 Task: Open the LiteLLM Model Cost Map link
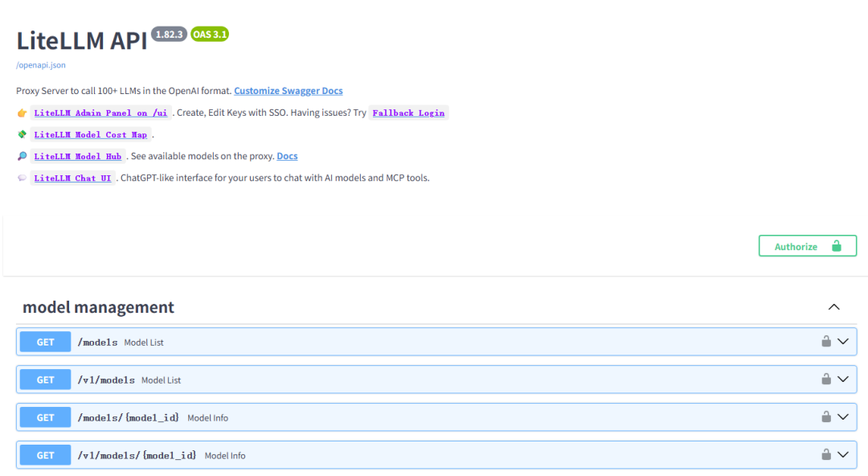click(x=91, y=134)
